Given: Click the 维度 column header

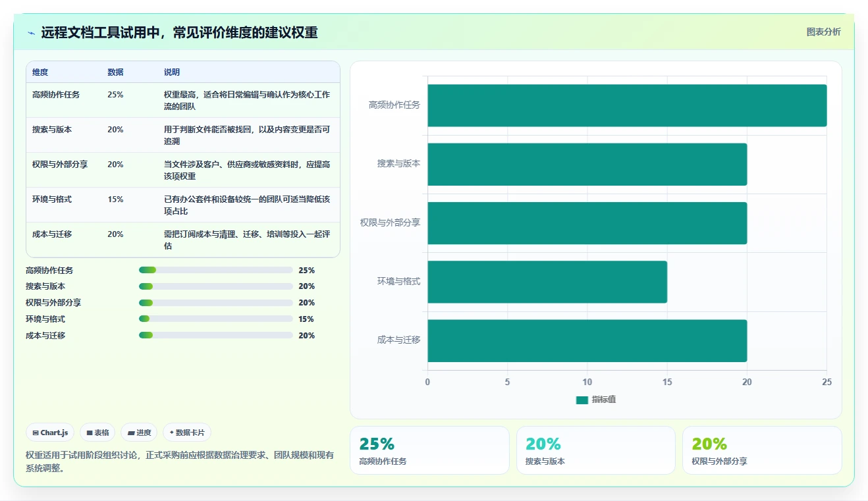Looking at the screenshot, I should pos(40,72).
